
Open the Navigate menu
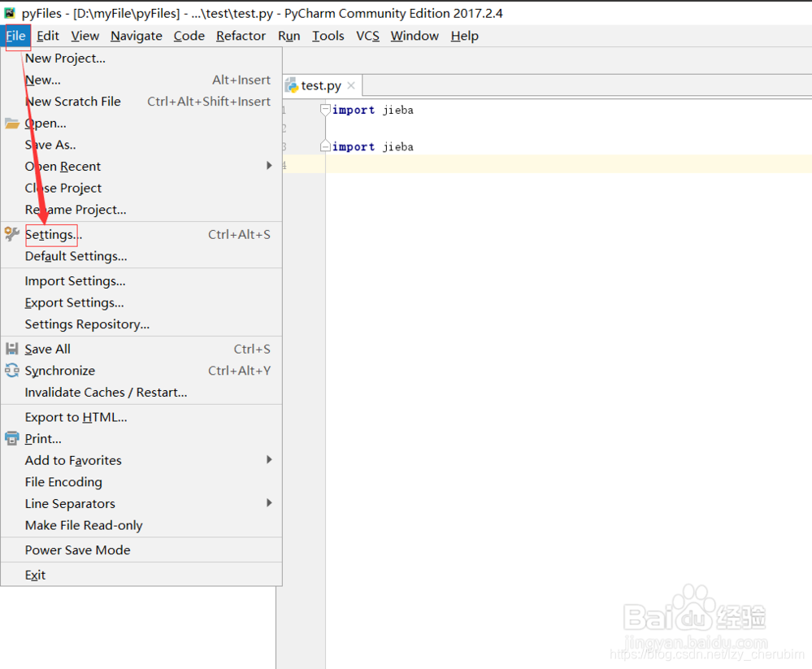coord(137,36)
